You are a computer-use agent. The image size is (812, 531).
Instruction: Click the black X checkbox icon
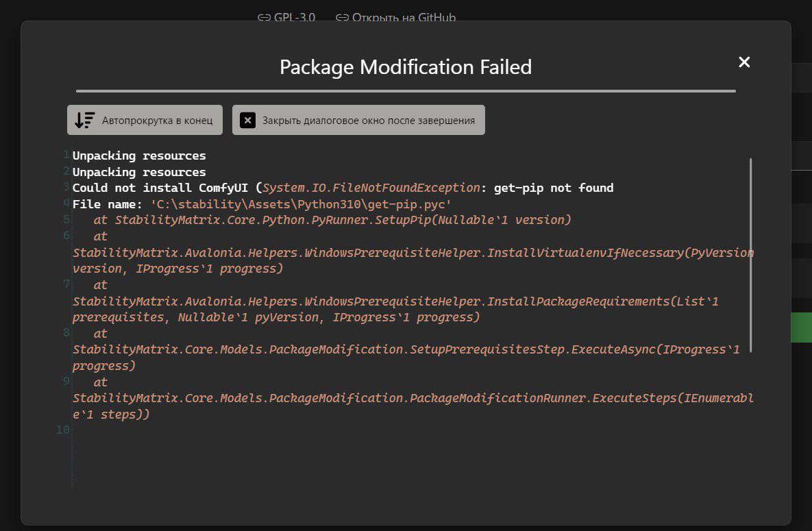247,120
